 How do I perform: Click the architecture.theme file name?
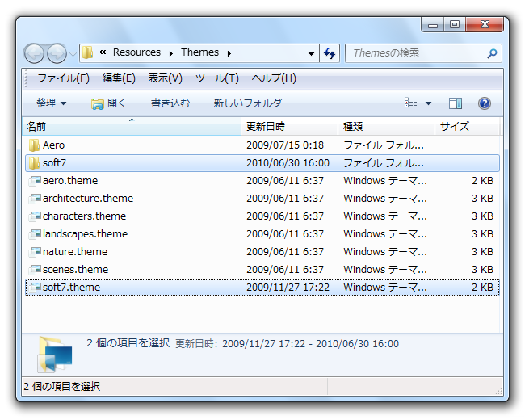(88, 199)
